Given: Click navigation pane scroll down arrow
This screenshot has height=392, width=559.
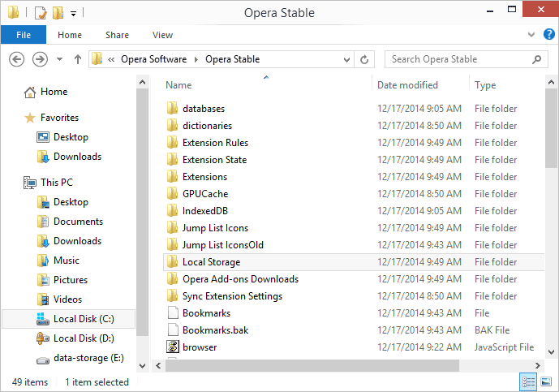Looking at the screenshot, I should [x=143, y=365].
